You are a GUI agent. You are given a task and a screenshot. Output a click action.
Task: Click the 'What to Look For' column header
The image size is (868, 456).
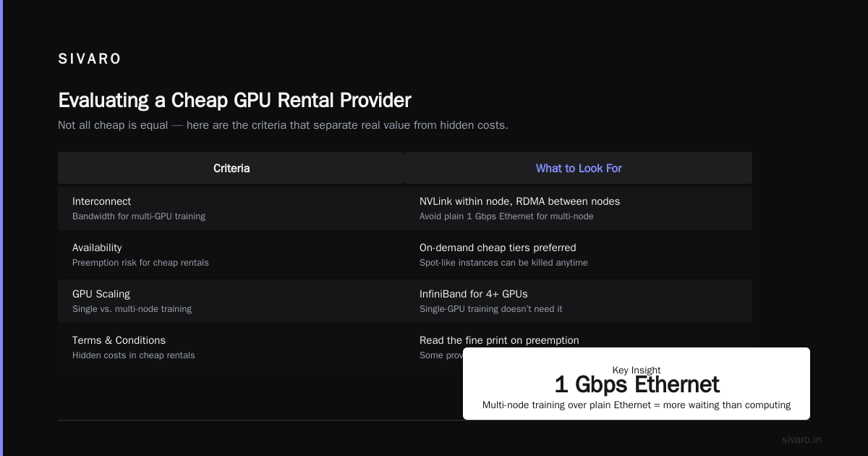[579, 168]
